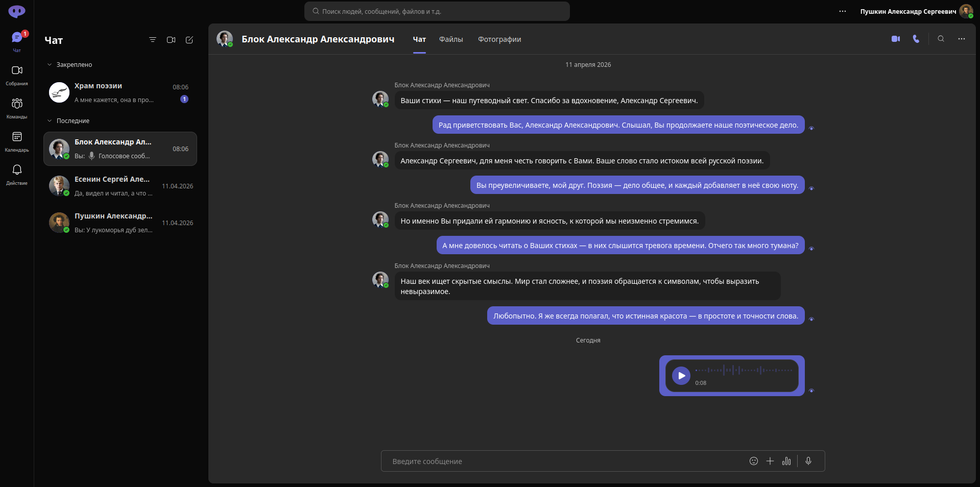Open the Команды section in sidebar
The width and height of the screenshot is (980, 487).
(17, 108)
